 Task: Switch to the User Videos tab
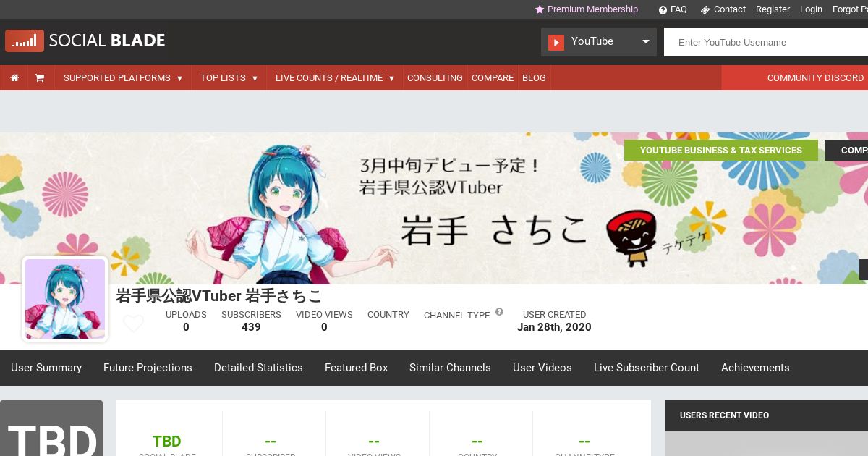[542, 368]
